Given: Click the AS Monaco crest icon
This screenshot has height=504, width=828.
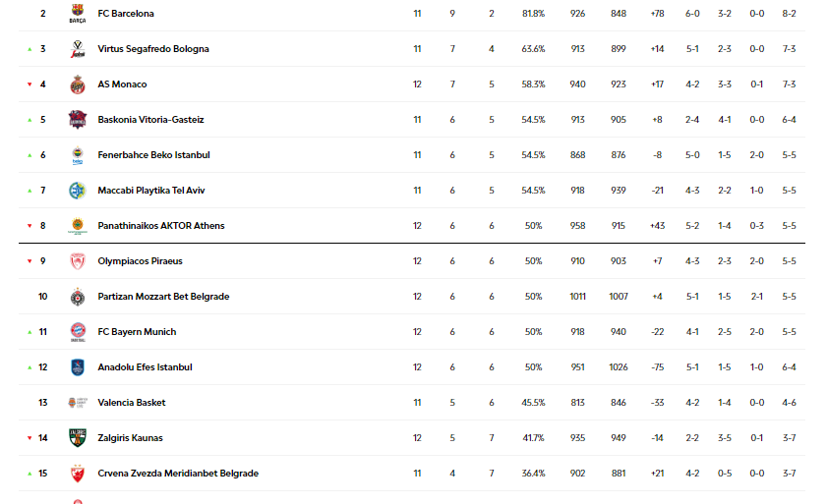Looking at the screenshot, I should (78, 84).
